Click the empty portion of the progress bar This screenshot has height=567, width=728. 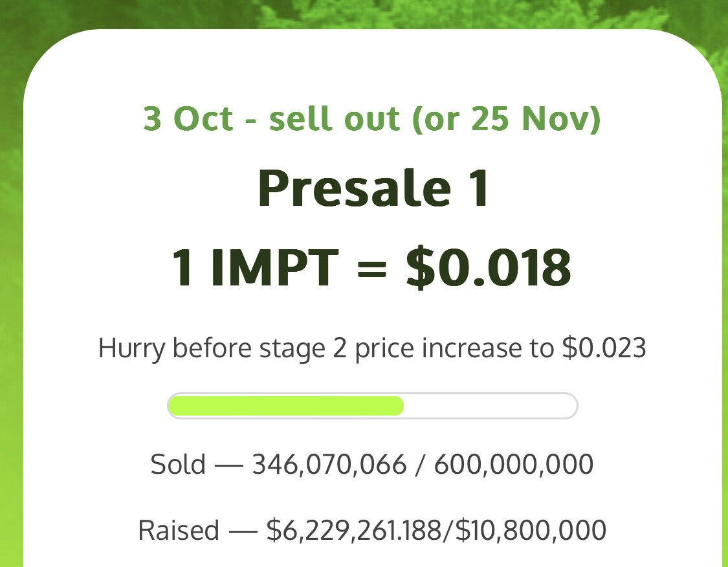tap(490, 406)
